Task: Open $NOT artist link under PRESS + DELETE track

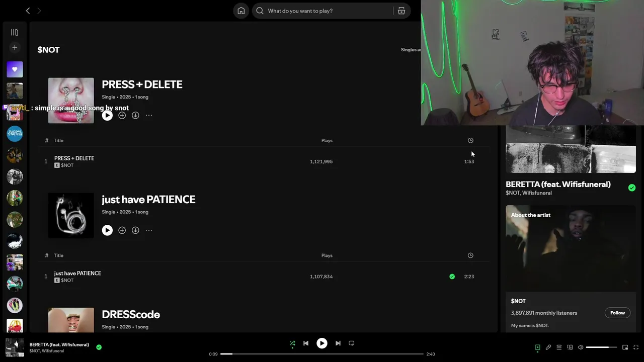Action: (x=67, y=165)
